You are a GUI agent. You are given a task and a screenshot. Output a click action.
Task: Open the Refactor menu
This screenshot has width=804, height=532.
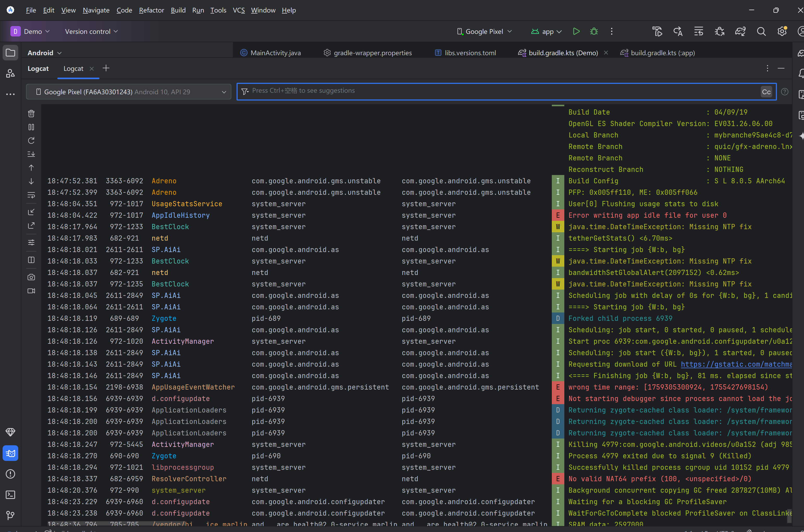click(151, 10)
